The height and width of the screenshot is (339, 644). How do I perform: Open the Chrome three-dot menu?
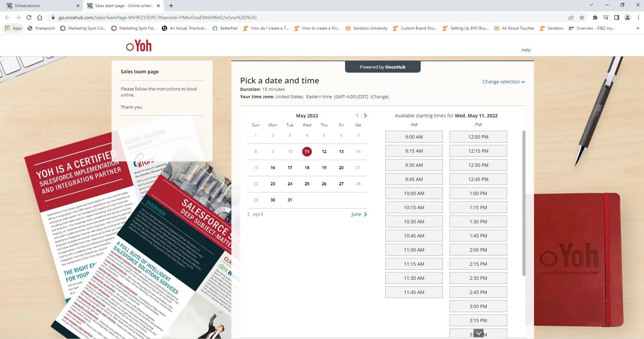click(638, 17)
